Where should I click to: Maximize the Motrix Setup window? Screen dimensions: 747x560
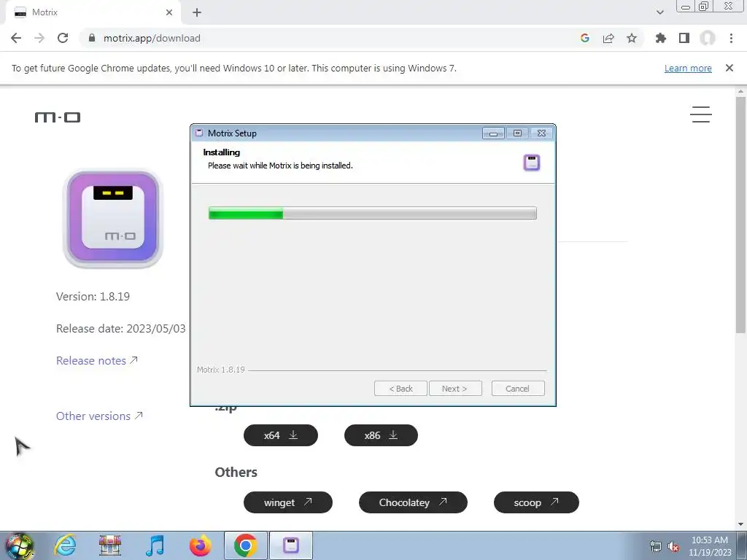click(517, 133)
